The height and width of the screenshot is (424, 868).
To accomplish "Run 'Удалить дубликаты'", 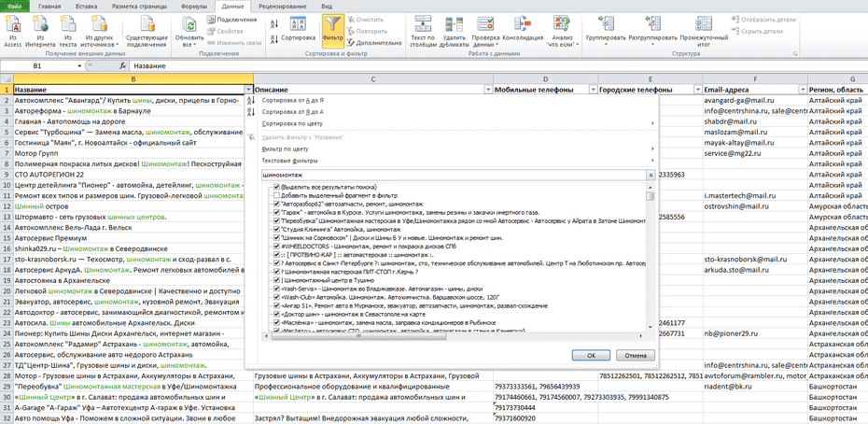I will [x=454, y=31].
